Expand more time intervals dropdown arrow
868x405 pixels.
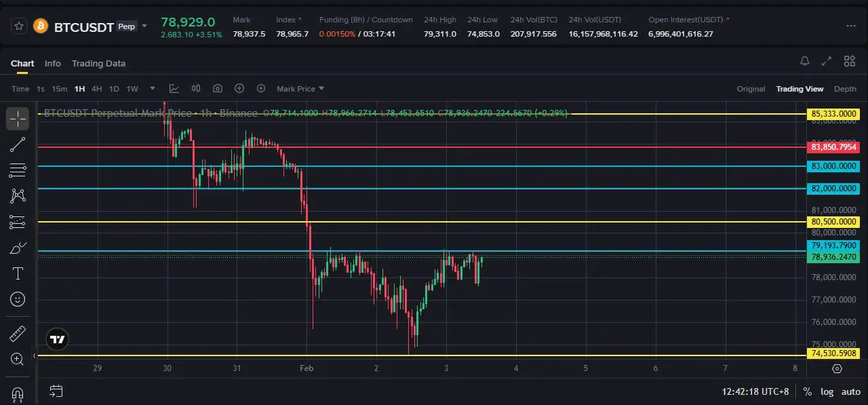[153, 88]
